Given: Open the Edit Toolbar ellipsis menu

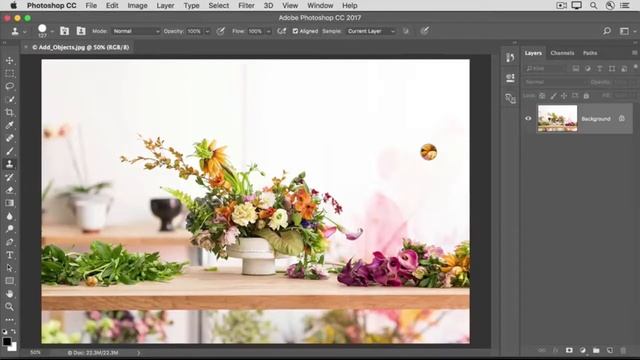Looking at the screenshot, I should point(9,320).
